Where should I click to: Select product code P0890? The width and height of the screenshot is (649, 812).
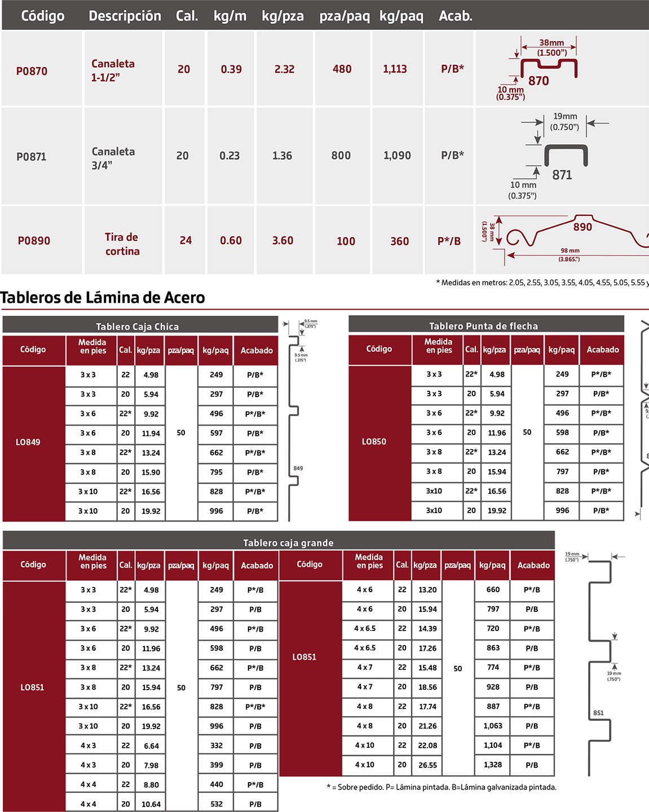point(34,241)
